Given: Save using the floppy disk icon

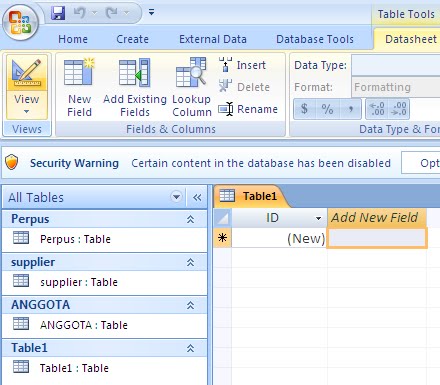Looking at the screenshot, I should (x=58, y=13).
